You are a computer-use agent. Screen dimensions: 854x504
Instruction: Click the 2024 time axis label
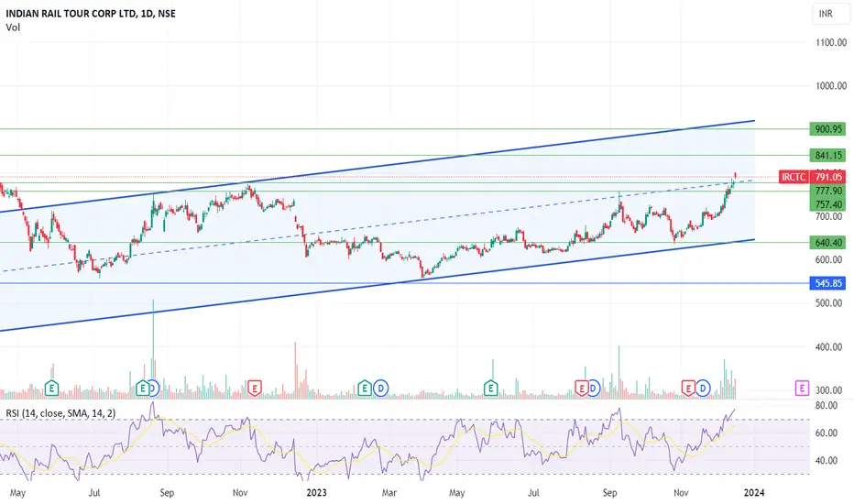click(x=754, y=493)
